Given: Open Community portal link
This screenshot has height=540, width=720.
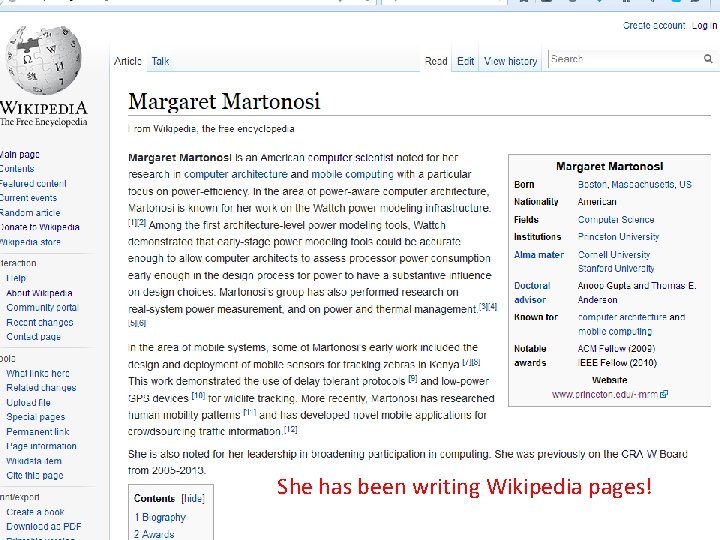Looking at the screenshot, I should tap(42, 307).
